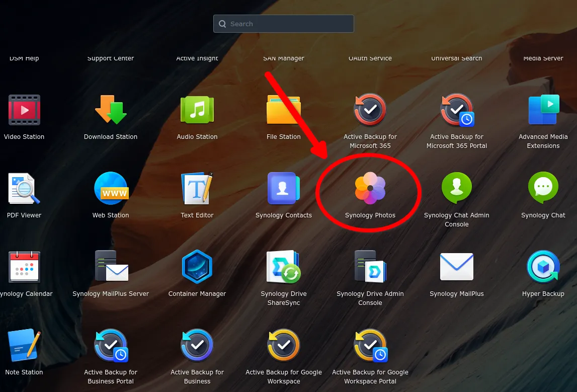Launch Synology Drive ShareSync
Image resolution: width=577 pixels, height=392 pixels.
[x=284, y=267]
